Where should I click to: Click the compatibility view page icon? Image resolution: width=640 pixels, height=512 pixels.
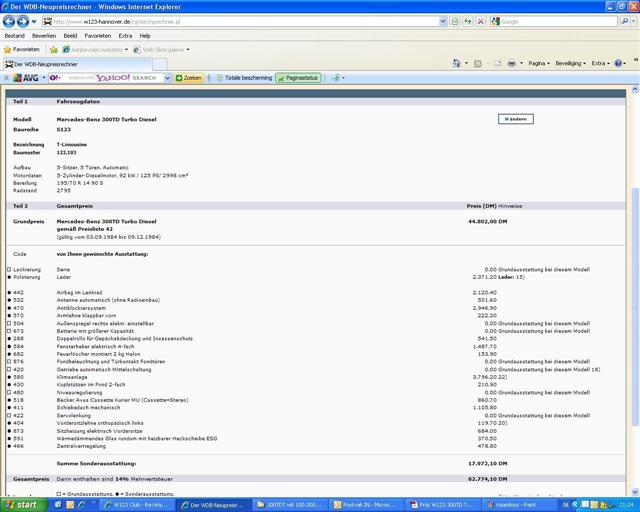tap(455, 22)
